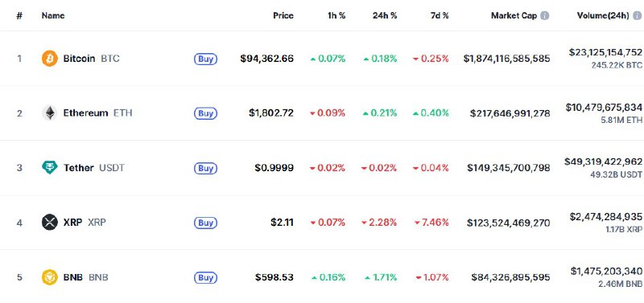Open the Volume(24h) info icon
This screenshot has height=303, width=644.
pyautogui.click(x=637, y=15)
